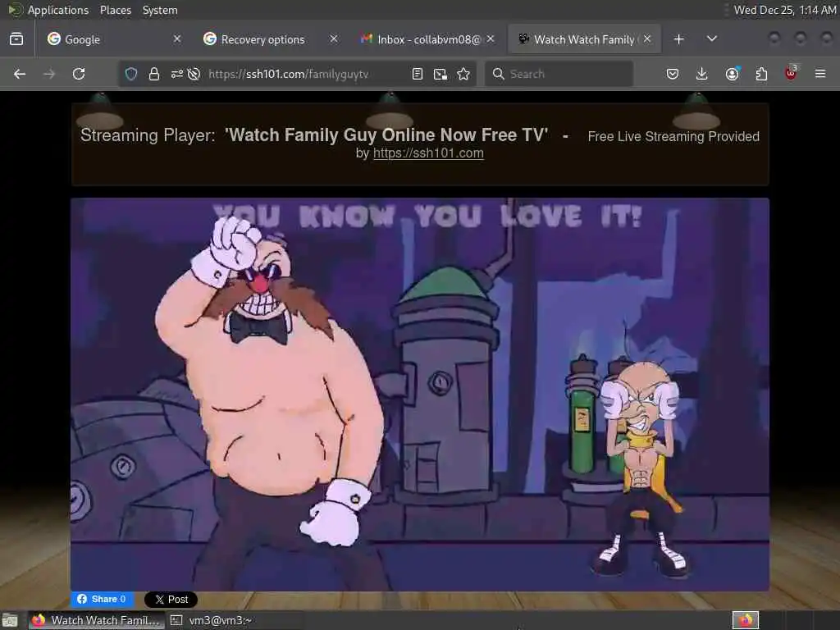Toggle reader view icon
Image resolution: width=840 pixels, height=630 pixels.
[418, 74]
